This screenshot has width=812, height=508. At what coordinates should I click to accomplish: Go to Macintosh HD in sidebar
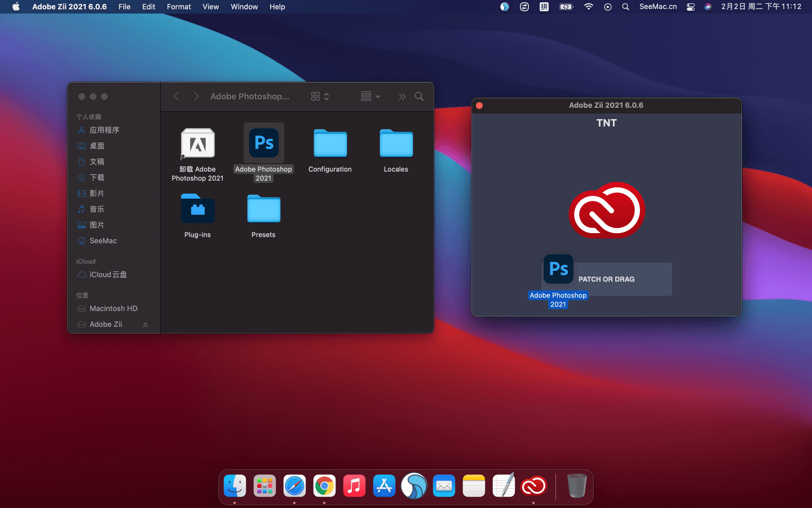coord(113,309)
